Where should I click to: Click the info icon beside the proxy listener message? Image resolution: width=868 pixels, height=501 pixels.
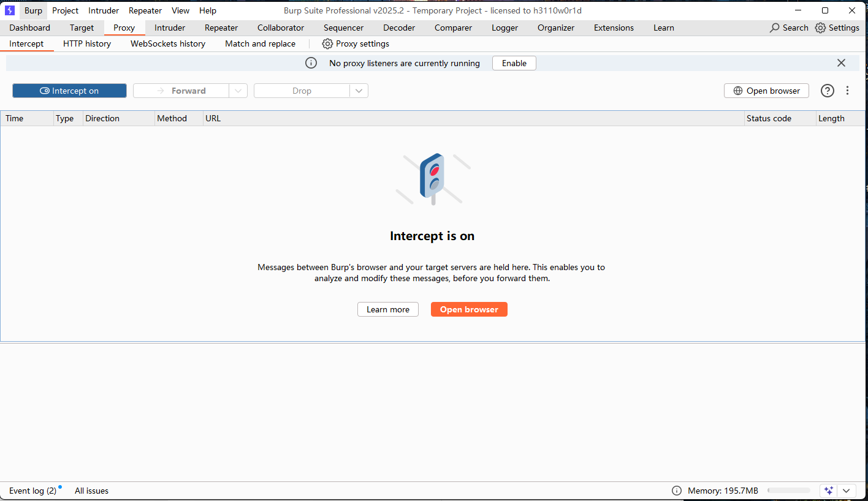point(311,63)
